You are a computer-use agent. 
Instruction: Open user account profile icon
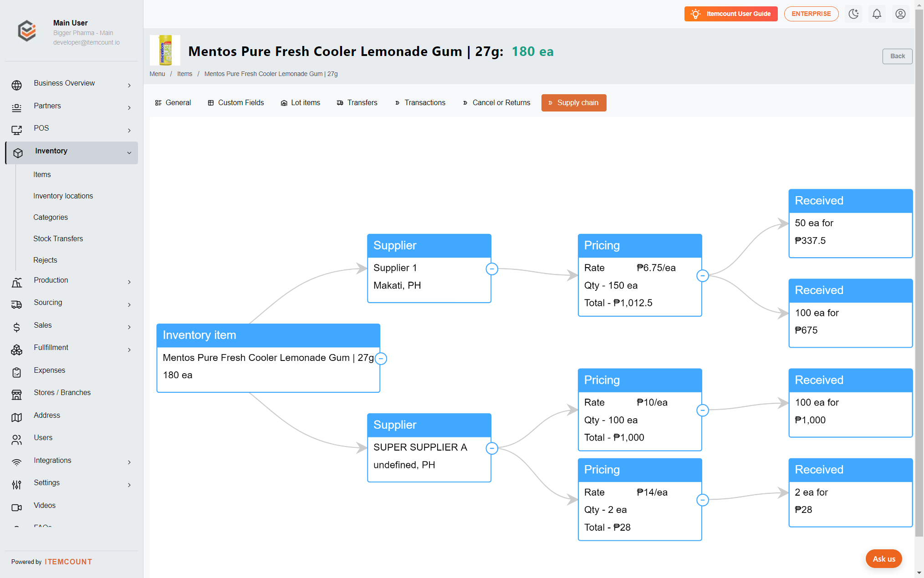point(900,14)
